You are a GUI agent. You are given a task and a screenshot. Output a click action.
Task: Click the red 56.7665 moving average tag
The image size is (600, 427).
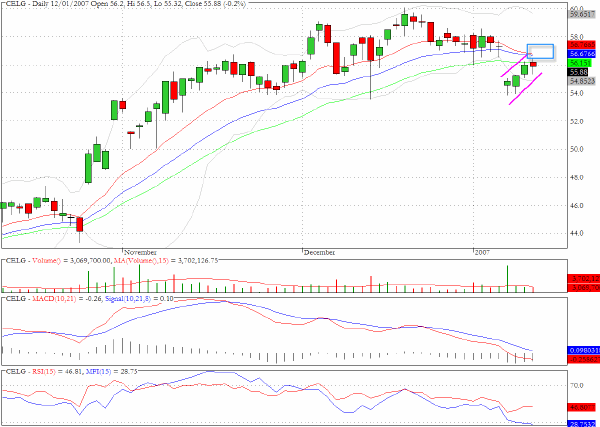pyautogui.click(x=582, y=45)
